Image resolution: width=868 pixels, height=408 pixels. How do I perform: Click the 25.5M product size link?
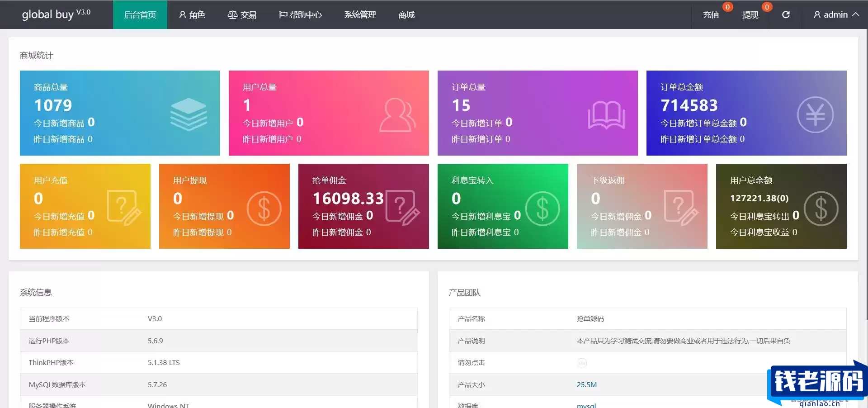[586, 384]
